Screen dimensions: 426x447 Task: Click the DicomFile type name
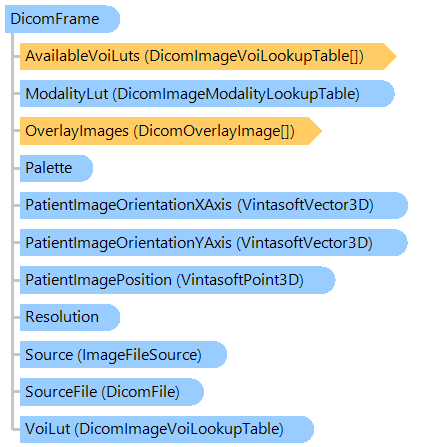click(x=141, y=392)
